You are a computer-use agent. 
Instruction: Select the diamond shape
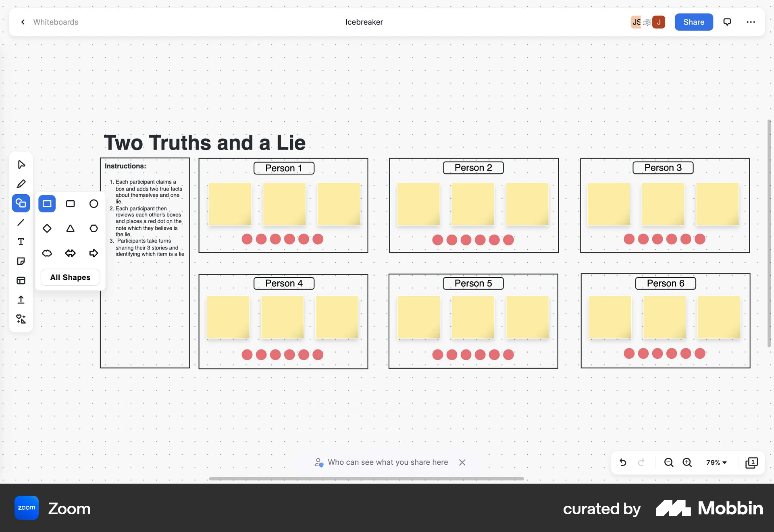point(47,228)
